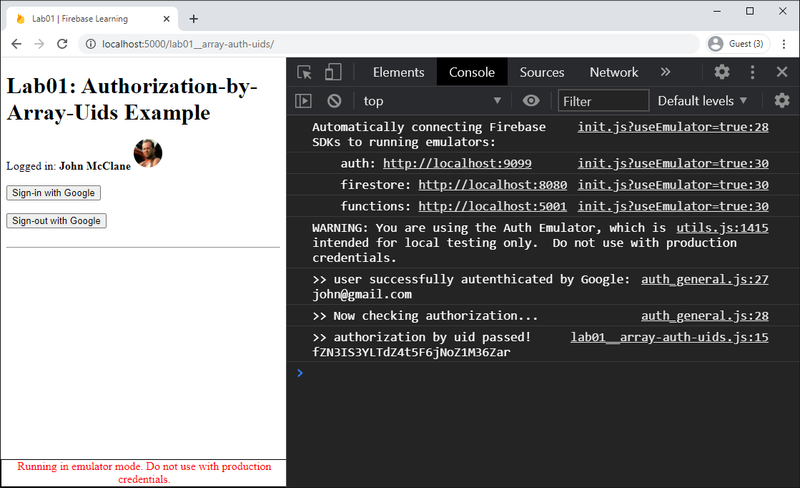Image resolution: width=800 pixels, height=488 pixels.
Task: Open the http://localhost:9099 auth link
Action: pos(457,163)
